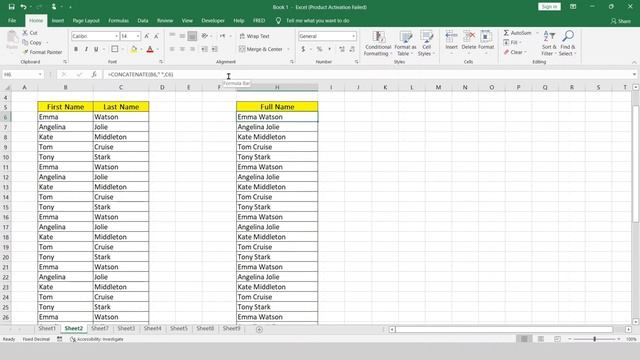Apply Percent Style format
The image size is (640, 360).
pyautogui.click(x=319, y=49)
